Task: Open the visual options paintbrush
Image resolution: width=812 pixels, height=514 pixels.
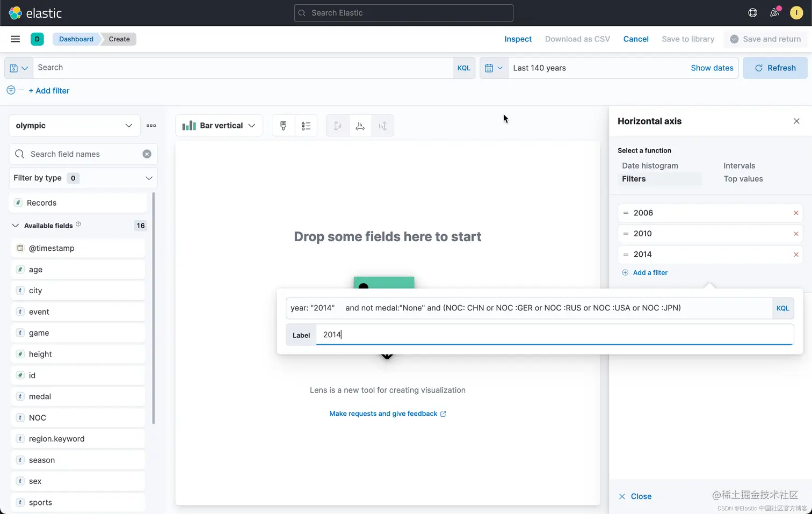Action: (284, 126)
